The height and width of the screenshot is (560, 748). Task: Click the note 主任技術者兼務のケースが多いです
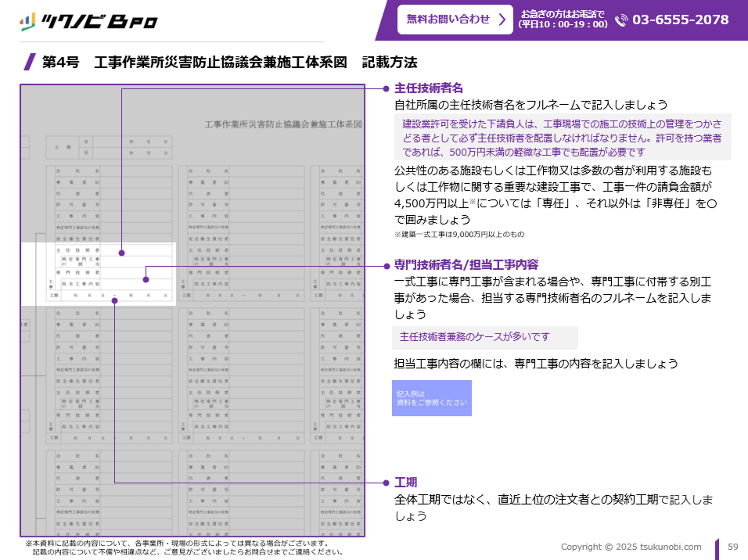click(x=484, y=337)
